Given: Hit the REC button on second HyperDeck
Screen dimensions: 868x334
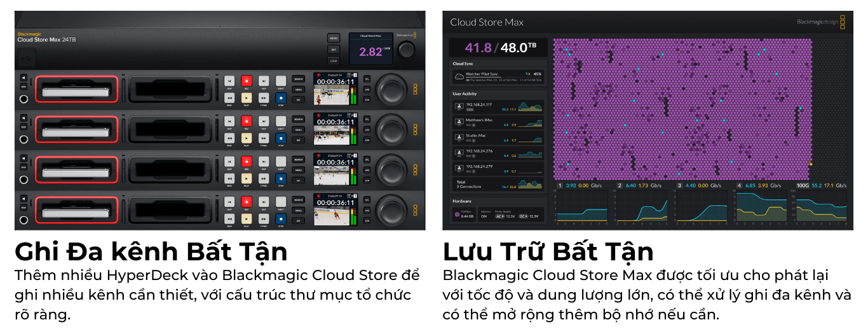Looking at the screenshot, I should (x=247, y=121).
